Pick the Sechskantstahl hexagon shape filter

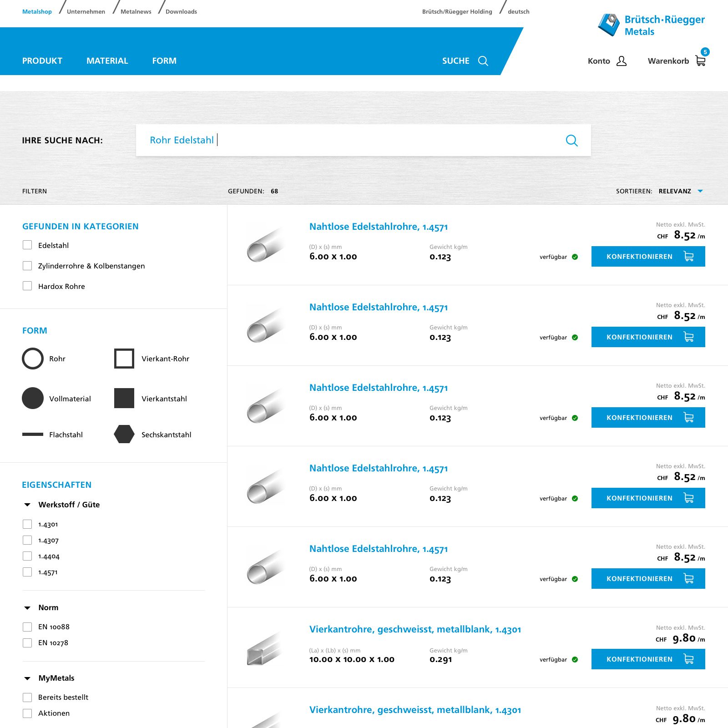124,434
